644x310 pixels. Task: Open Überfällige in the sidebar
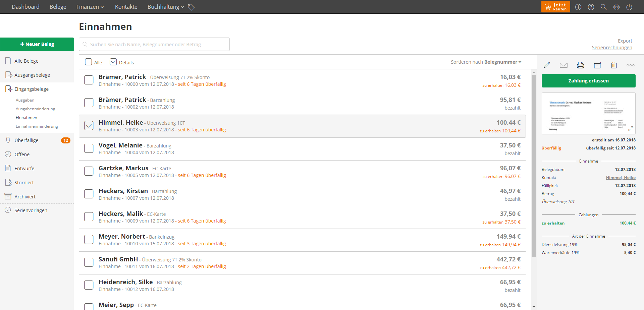point(26,140)
